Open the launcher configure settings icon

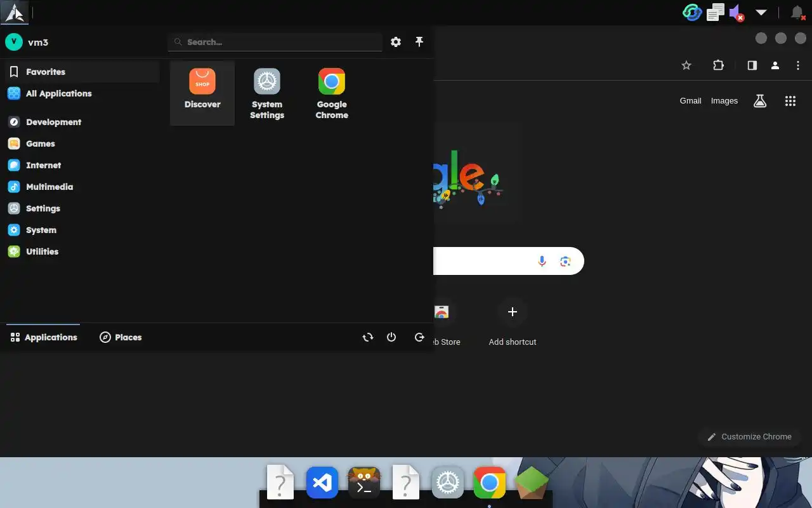point(396,42)
